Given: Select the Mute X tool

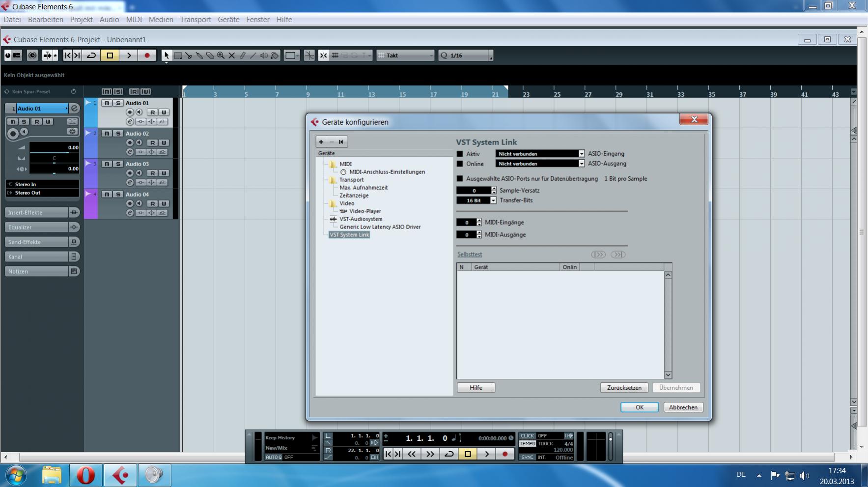Looking at the screenshot, I should click(232, 56).
